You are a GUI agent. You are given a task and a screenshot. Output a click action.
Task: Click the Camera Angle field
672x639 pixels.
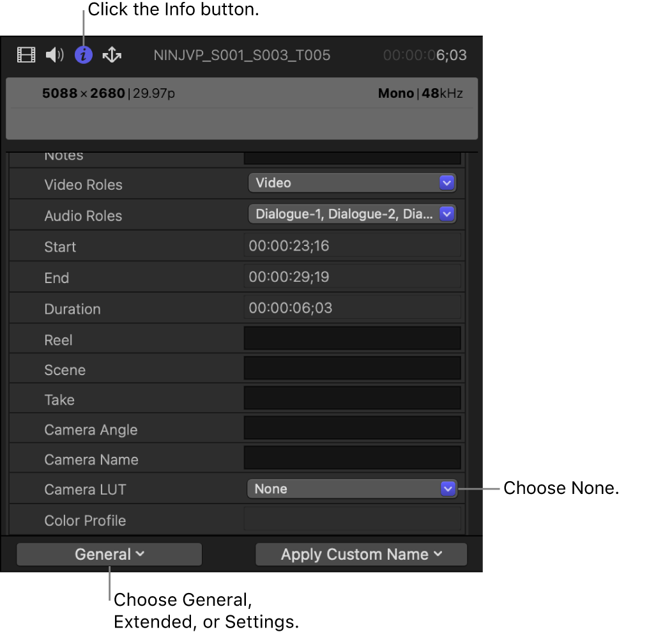tap(352, 427)
